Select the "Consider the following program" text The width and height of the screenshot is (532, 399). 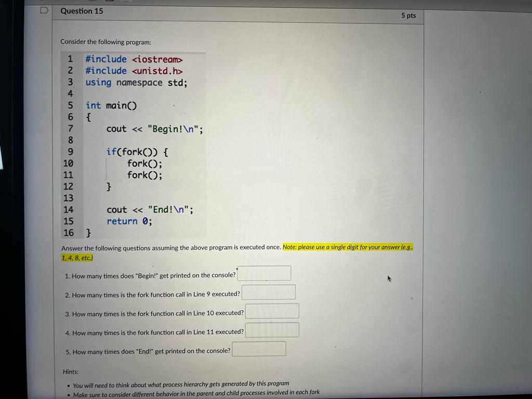point(103,42)
